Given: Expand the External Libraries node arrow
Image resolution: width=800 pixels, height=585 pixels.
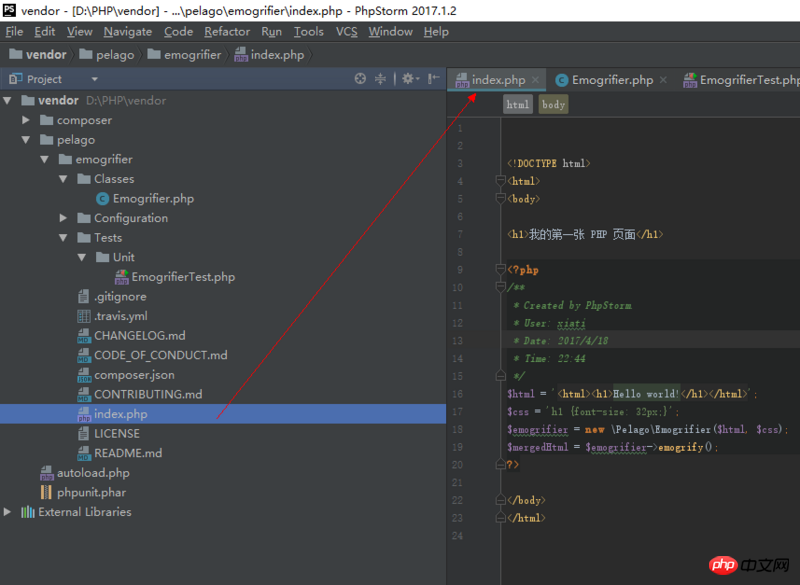Looking at the screenshot, I should (7, 512).
